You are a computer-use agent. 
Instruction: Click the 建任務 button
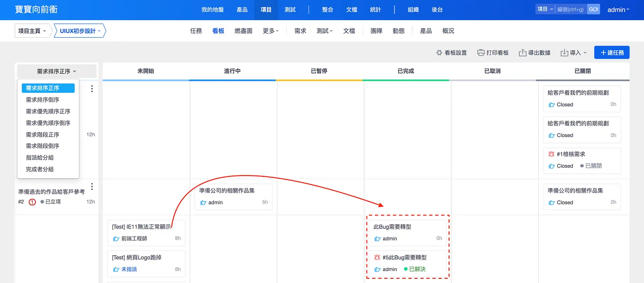pyautogui.click(x=612, y=53)
